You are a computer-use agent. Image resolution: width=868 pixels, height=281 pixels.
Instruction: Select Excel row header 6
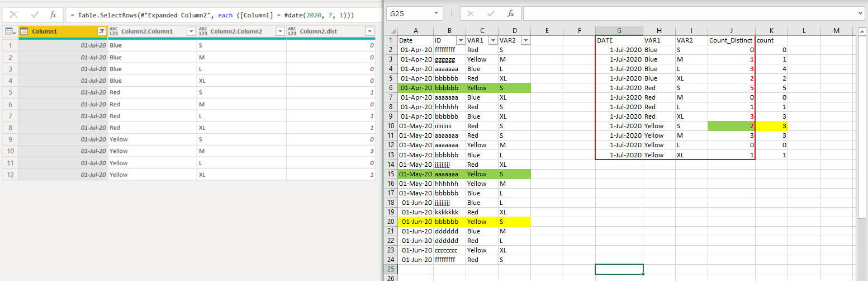click(391, 88)
